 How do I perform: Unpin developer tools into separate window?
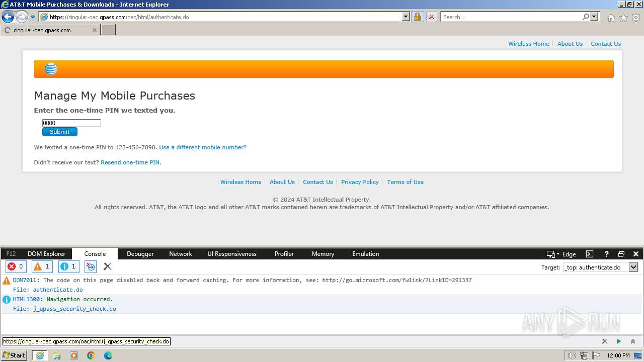click(621, 254)
